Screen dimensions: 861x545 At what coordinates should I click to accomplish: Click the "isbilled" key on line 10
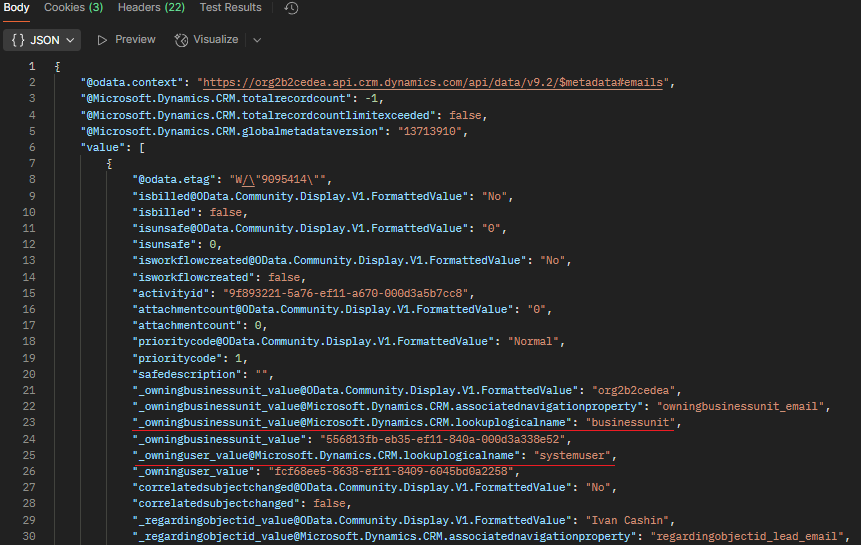tap(164, 212)
